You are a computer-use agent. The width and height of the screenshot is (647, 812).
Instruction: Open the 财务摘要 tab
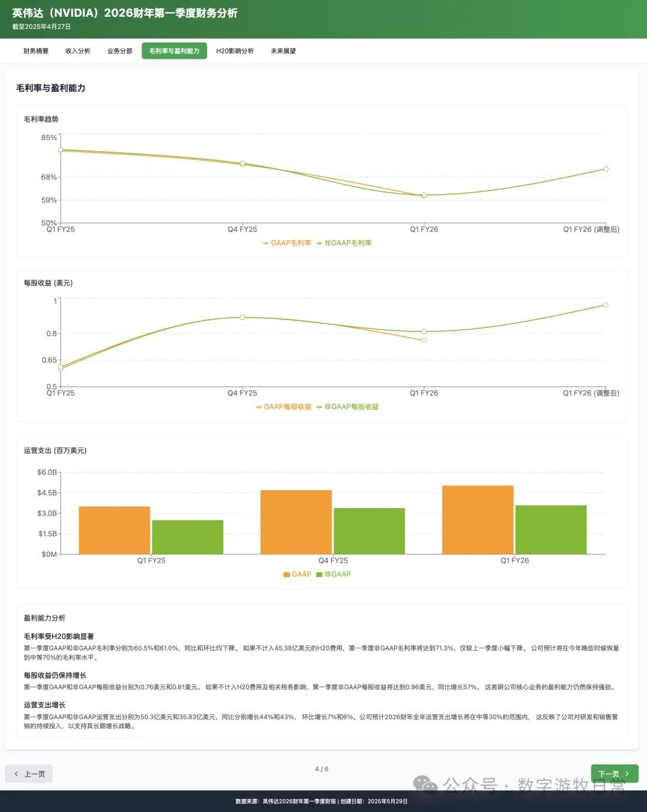(36, 51)
